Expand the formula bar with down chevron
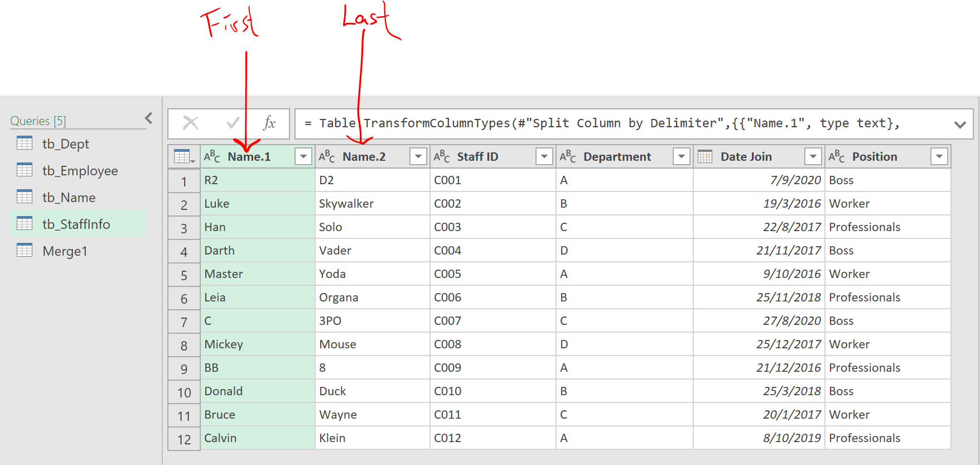 959,124
